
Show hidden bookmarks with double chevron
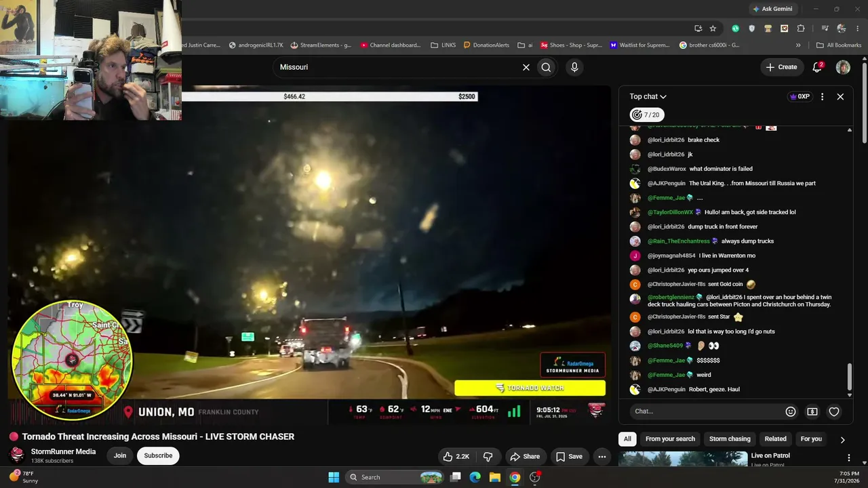click(x=798, y=45)
